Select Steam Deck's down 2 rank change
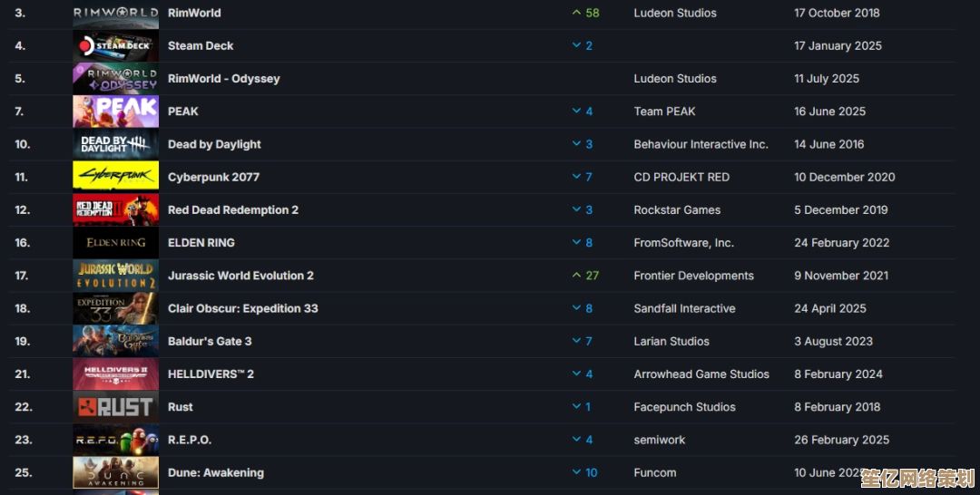Viewport: 980px width, 495px height. [583, 45]
